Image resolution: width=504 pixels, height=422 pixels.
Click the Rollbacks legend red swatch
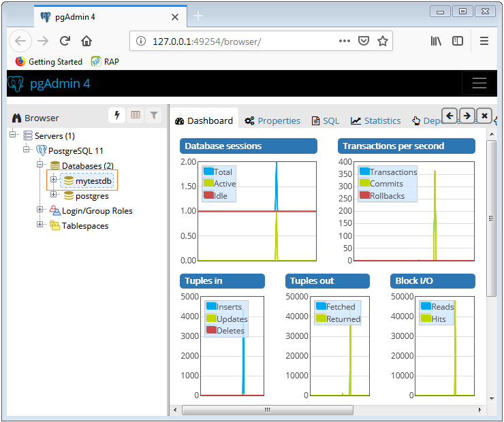click(364, 195)
